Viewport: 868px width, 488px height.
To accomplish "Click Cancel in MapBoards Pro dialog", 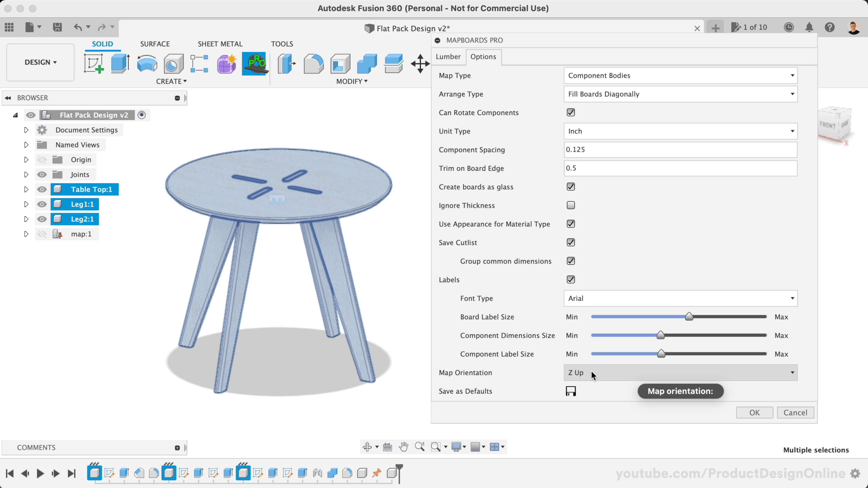I will pyautogui.click(x=795, y=413).
